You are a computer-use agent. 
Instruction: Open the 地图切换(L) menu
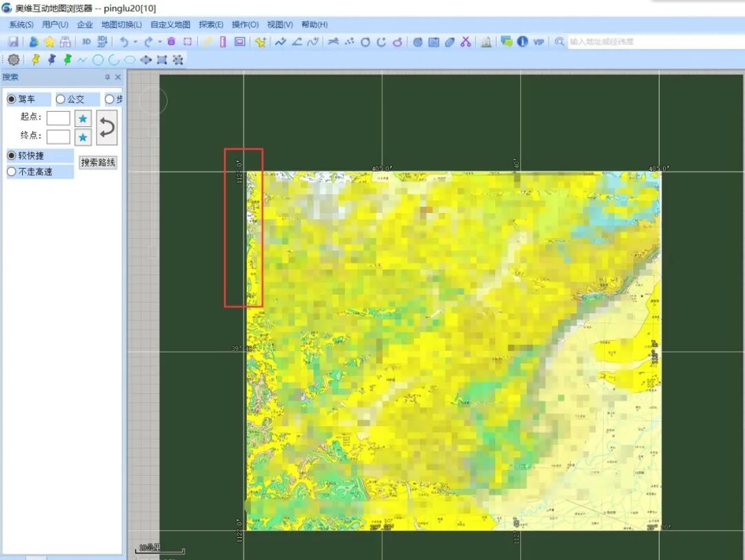[121, 25]
